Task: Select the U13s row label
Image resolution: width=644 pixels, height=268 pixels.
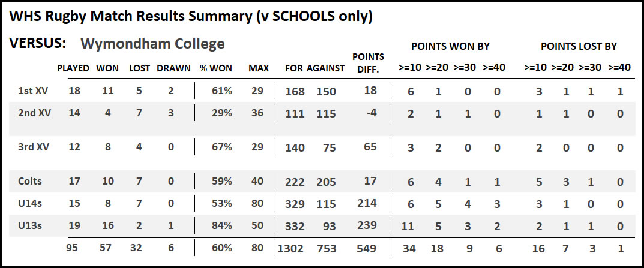Action: (30, 225)
